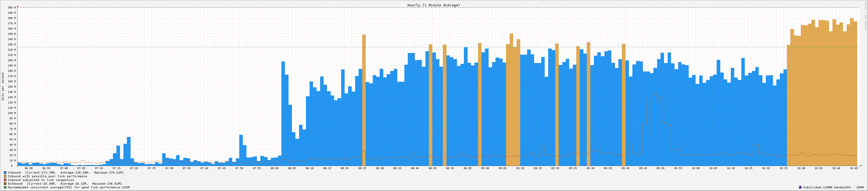Click the Recommended consistent average 225M legend text
The width and height of the screenshot is (868, 191).
point(68,187)
